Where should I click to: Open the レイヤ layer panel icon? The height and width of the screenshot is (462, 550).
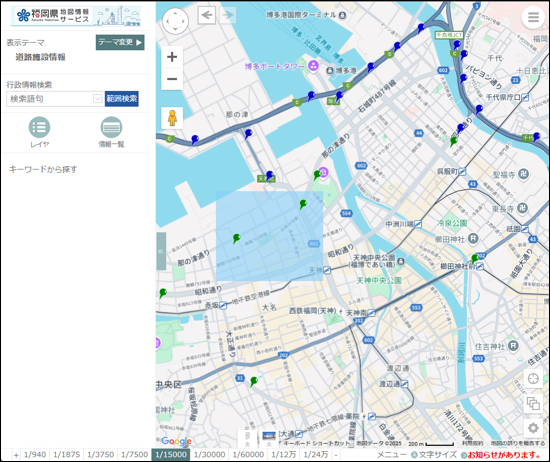(39, 132)
